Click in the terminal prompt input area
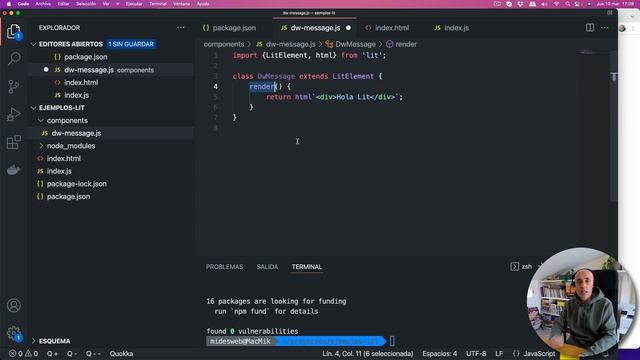Screen dimensions: 640x360 (x=392, y=341)
